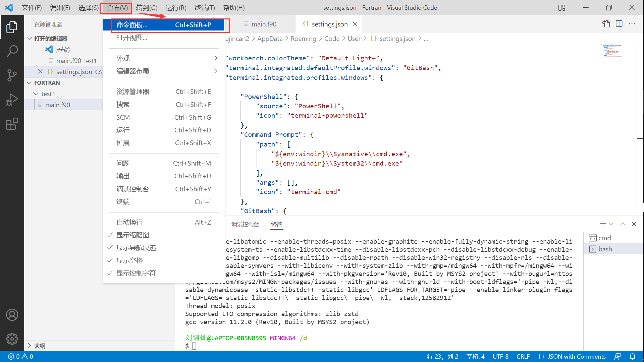
Task: Toggle 显示缩略图 menu option
Action: 133,235
